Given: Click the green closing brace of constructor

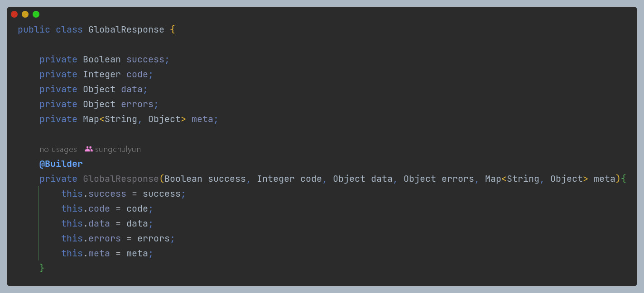Looking at the screenshot, I should pos(42,268).
